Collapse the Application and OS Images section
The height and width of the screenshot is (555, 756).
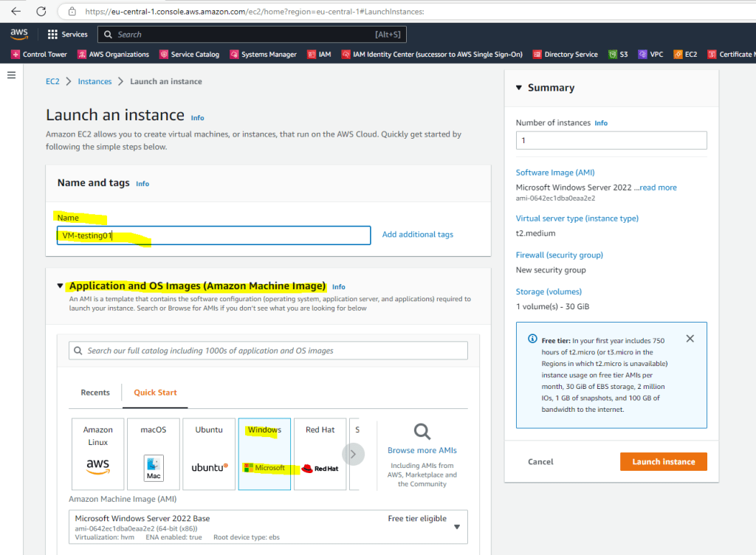[x=60, y=286]
